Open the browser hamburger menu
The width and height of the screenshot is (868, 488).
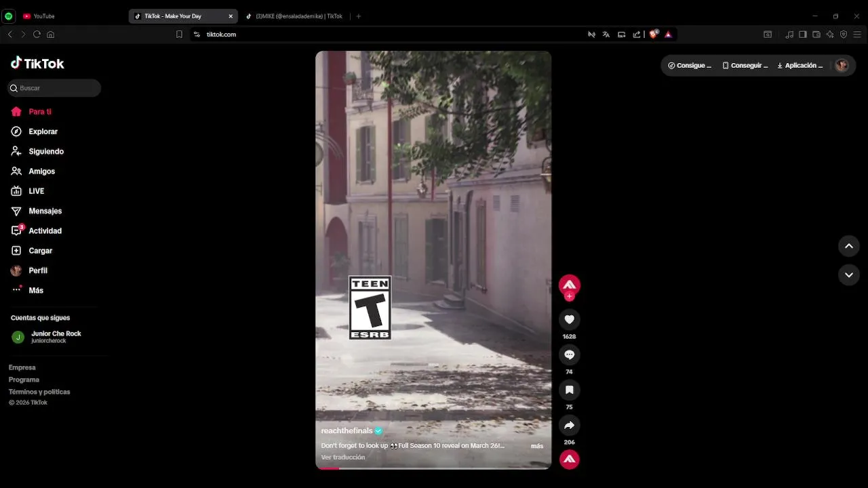tap(858, 35)
